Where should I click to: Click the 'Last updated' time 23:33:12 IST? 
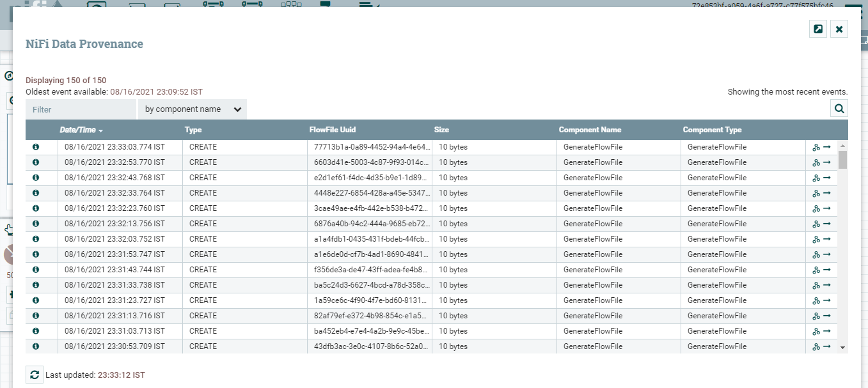121,375
